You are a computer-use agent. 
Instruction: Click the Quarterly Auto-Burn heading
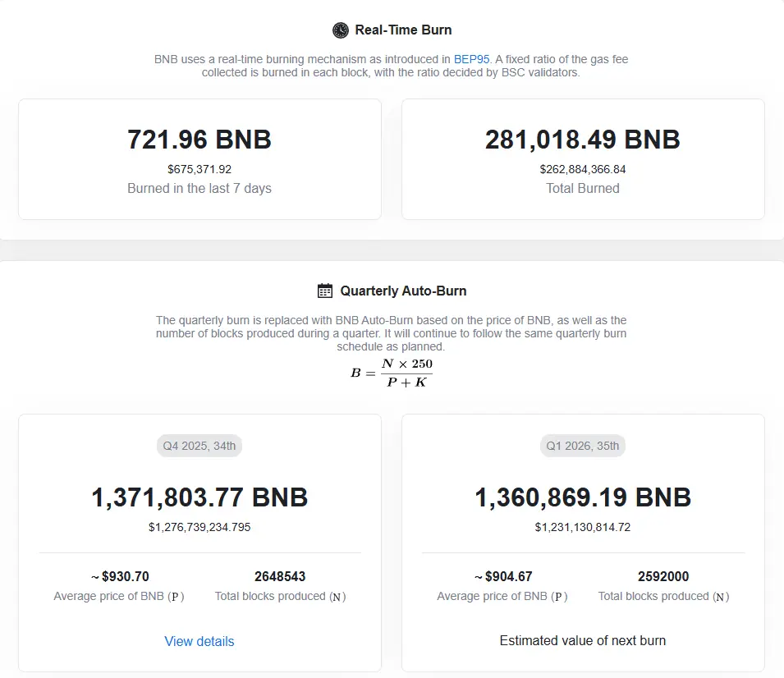coord(403,291)
